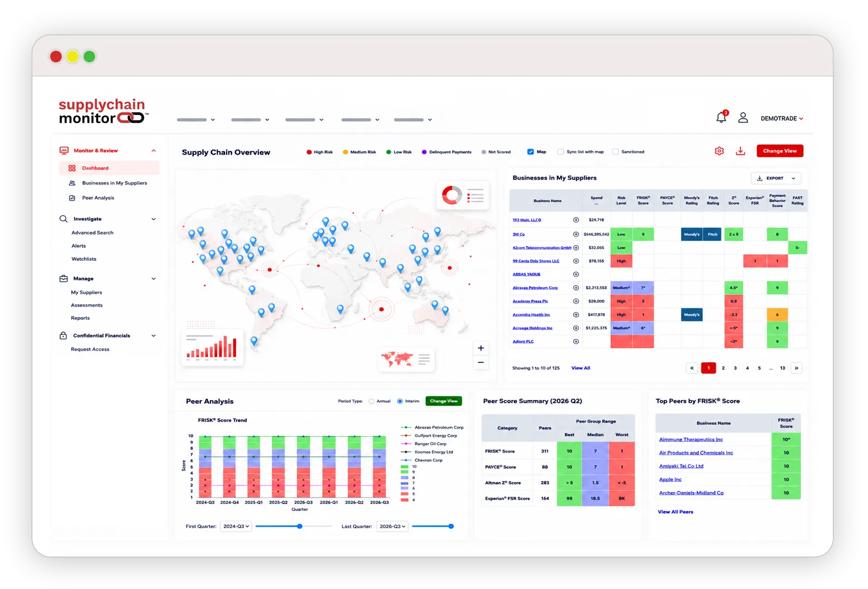Click the Investigate magnifier icon
This screenshot has height=589, width=868.
pyautogui.click(x=63, y=219)
